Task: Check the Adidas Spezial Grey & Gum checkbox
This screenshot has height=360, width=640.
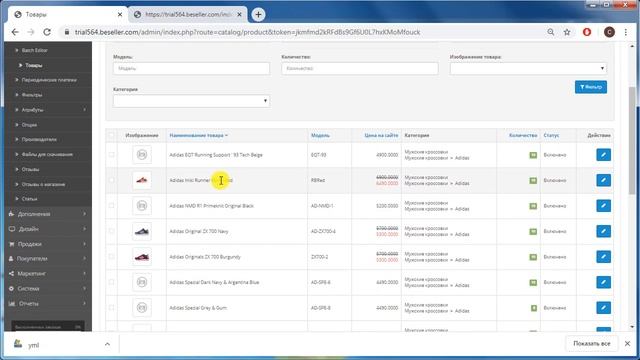Action: 111,308
